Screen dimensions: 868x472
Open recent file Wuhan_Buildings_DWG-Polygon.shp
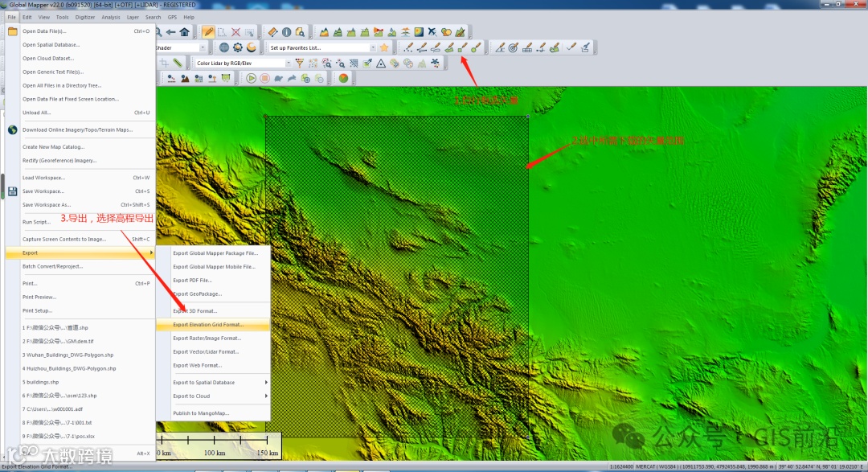(68, 355)
